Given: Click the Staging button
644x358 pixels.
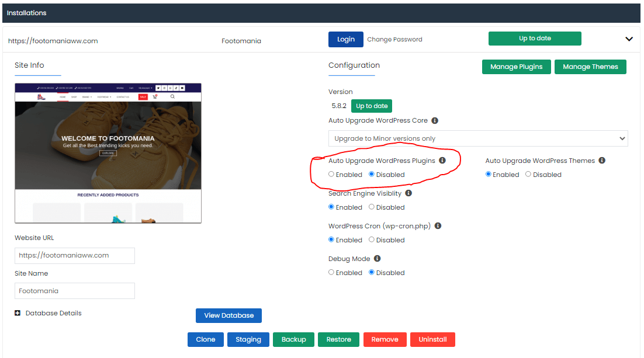Looking at the screenshot, I should coord(248,339).
